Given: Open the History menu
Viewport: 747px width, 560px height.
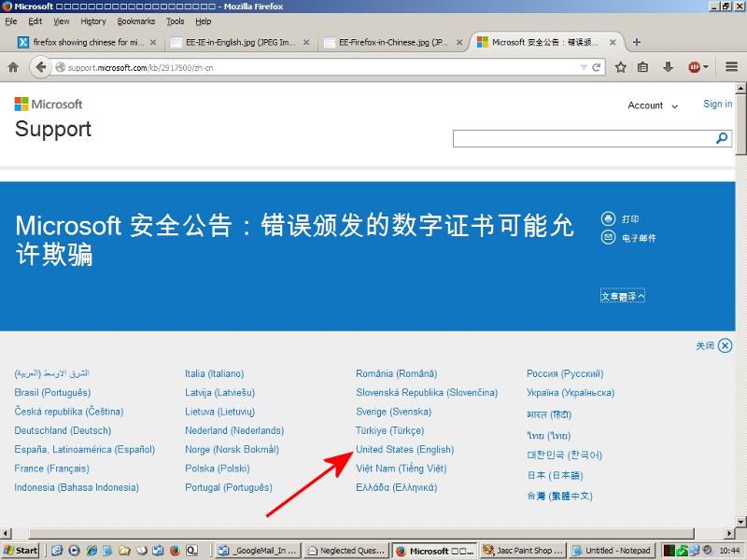Looking at the screenshot, I should pos(92,21).
